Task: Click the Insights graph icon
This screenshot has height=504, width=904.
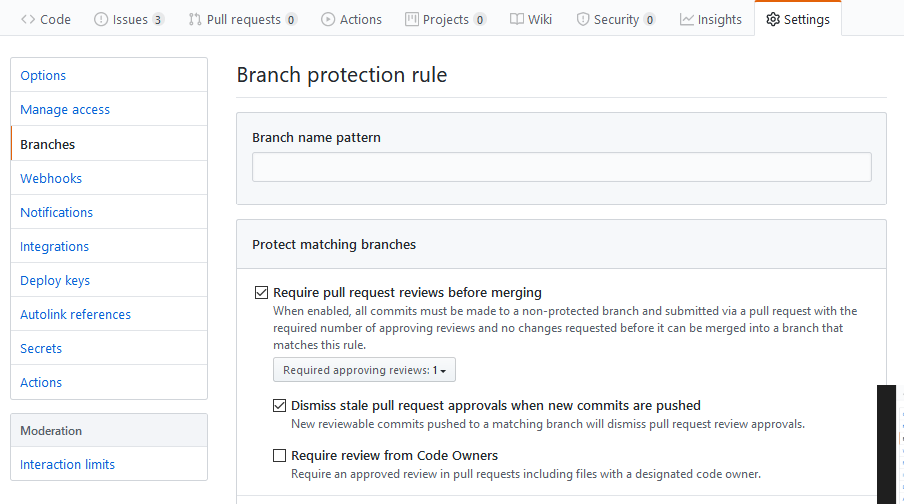Action: (x=687, y=19)
